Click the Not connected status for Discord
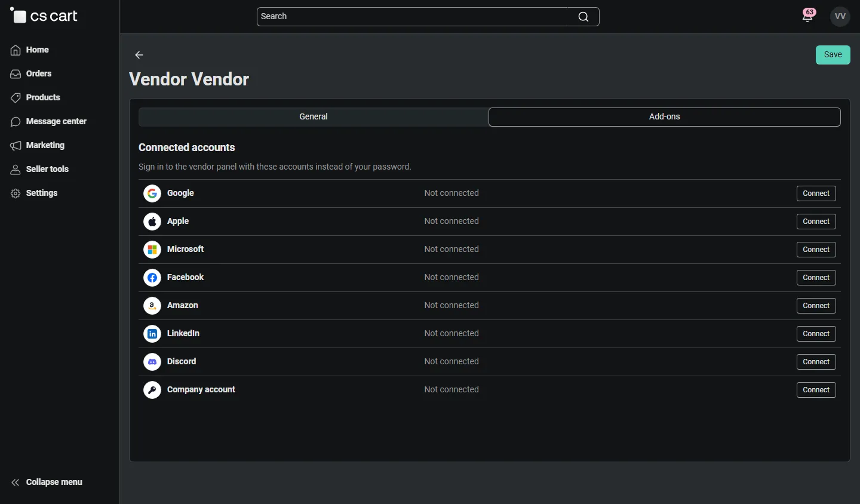860x504 pixels. (451, 362)
